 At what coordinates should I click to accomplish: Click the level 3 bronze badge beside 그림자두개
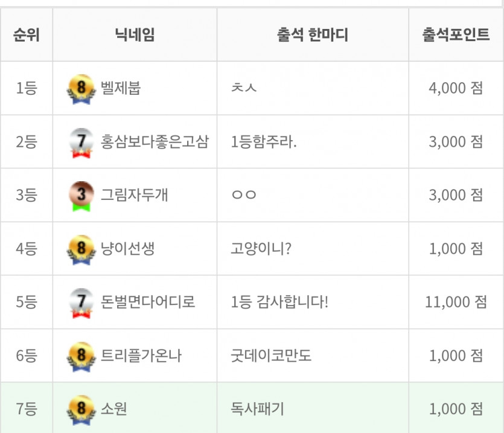[81, 196]
